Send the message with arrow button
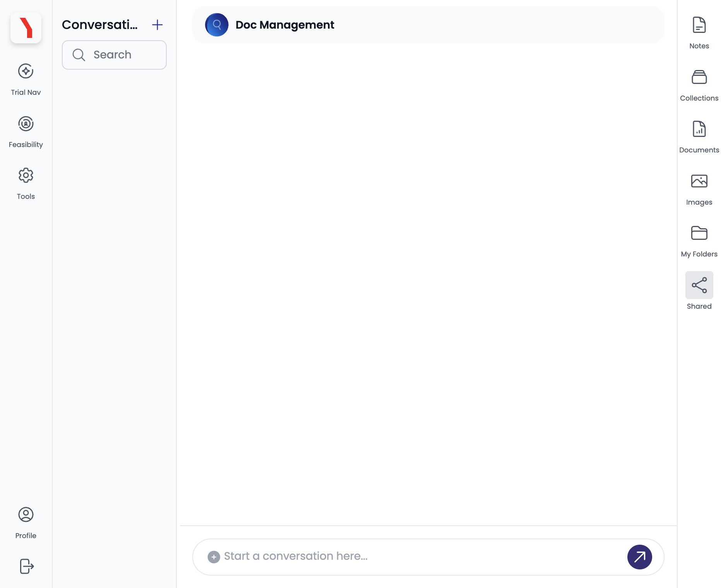The height and width of the screenshot is (588, 721). coord(640,557)
